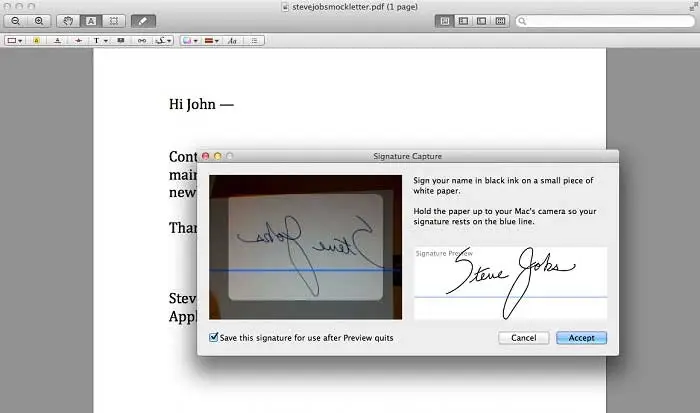Add a speech note annotation
Screen dimensions: 700x413
click(121, 41)
